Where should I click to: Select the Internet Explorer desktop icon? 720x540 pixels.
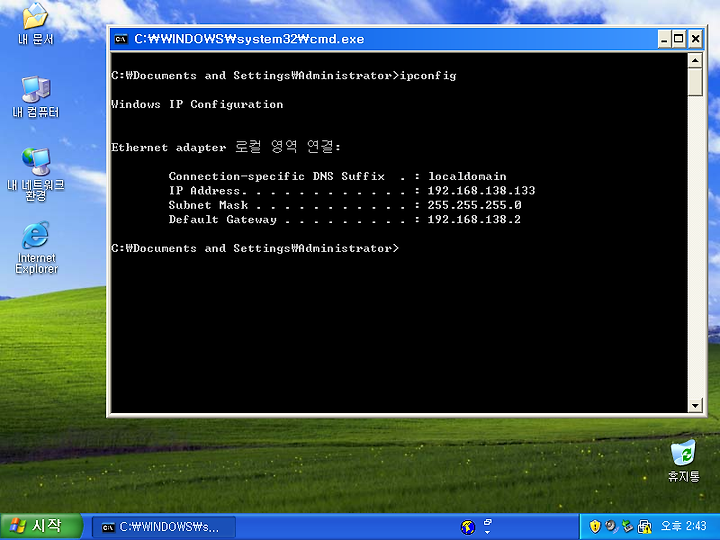click(36, 248)
